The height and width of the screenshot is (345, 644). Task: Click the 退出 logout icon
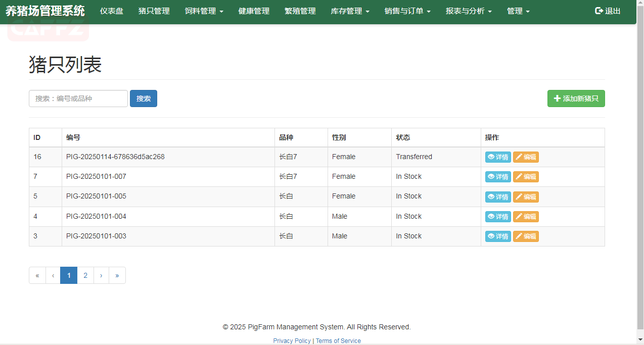click(599, 11)
